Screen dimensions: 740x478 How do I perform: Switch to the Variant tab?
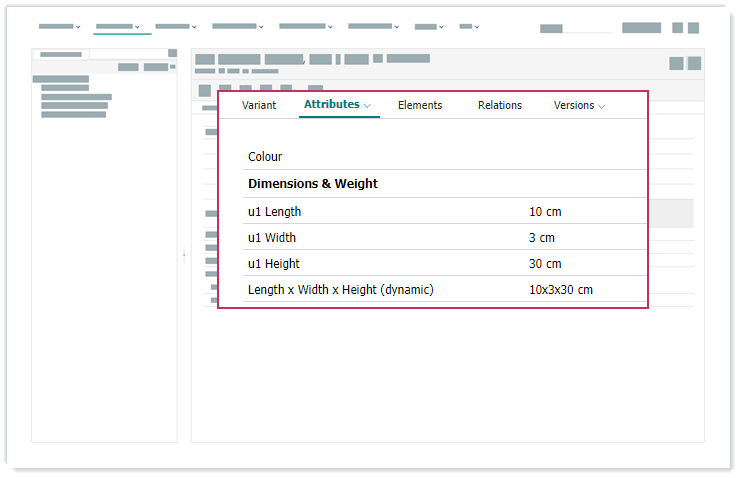tap(259, 105)
